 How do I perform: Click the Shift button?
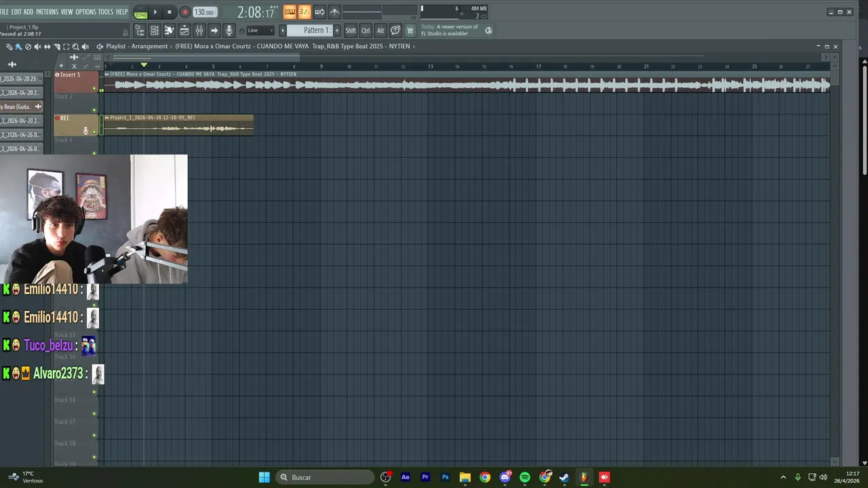[351, 30]
